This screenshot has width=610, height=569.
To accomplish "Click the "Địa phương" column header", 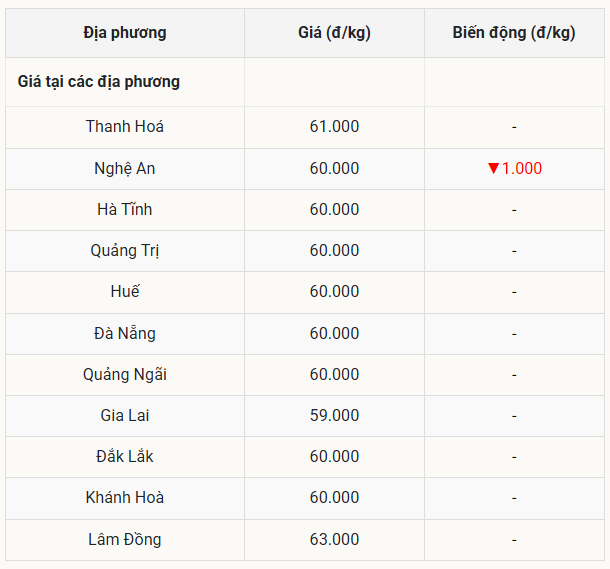I will (x=125, y=33).
